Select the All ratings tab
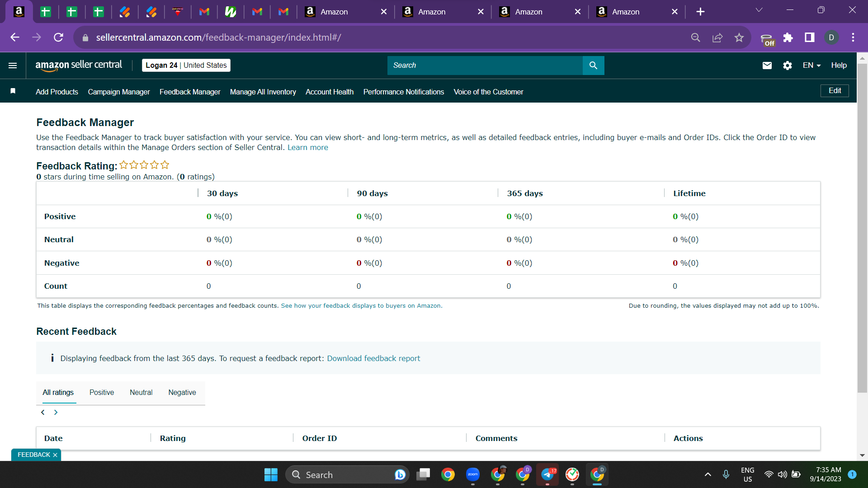The width and height of the screenshot is (868, 488). (x=58, y=393)
